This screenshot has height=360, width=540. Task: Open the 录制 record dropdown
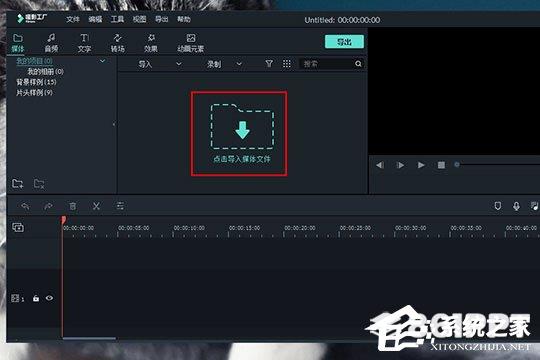(224, 64)
